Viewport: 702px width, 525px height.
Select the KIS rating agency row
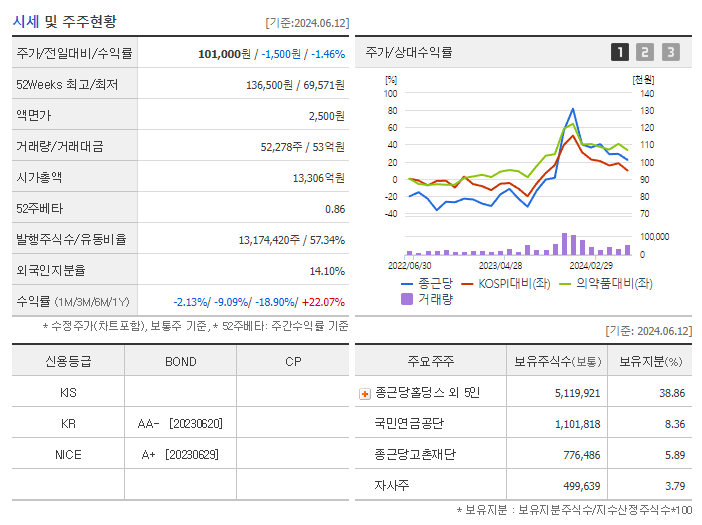pyautogui.click(x=180, y=392)
